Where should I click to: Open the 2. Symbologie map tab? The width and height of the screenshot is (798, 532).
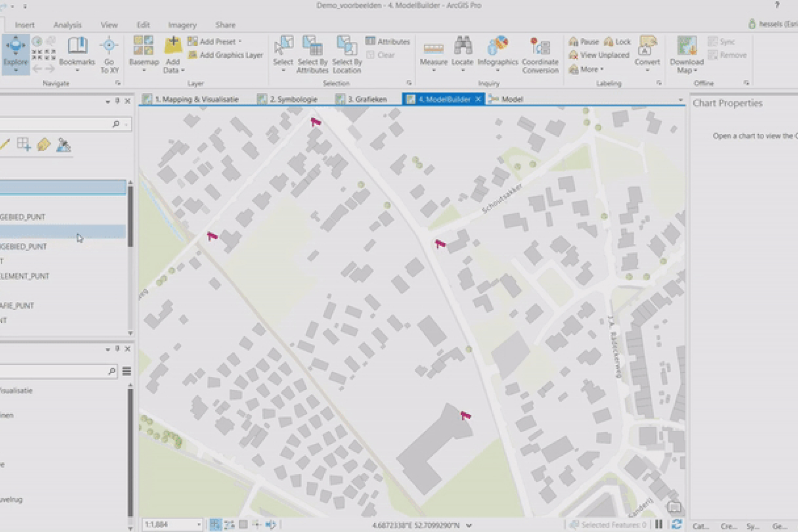click(x=288, y=99)
